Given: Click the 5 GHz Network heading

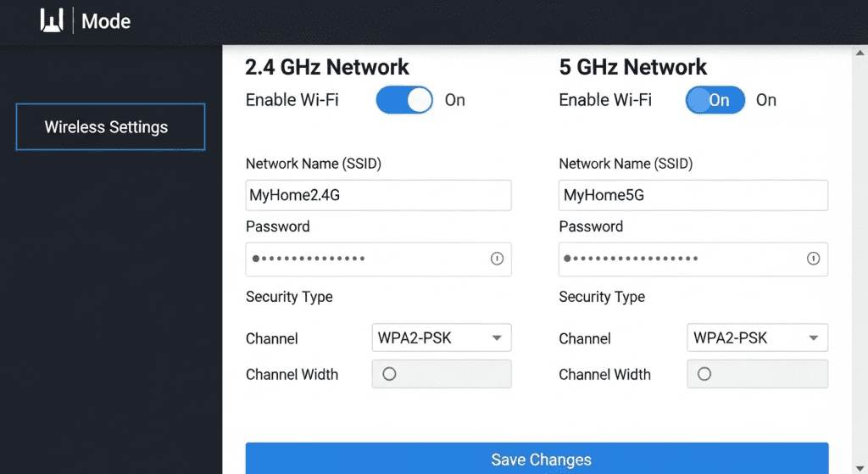Looking at the screenshot, I should click(x=633, y=67).
